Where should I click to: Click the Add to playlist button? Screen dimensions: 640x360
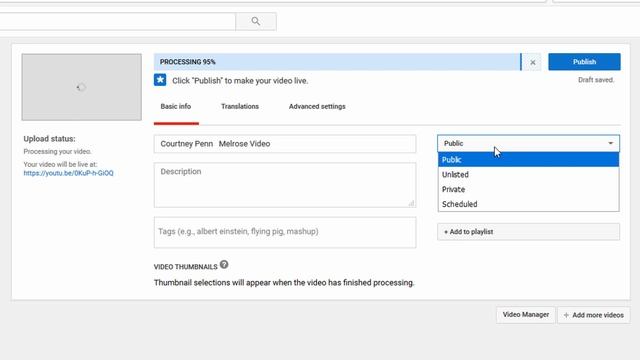pos(528,231)
